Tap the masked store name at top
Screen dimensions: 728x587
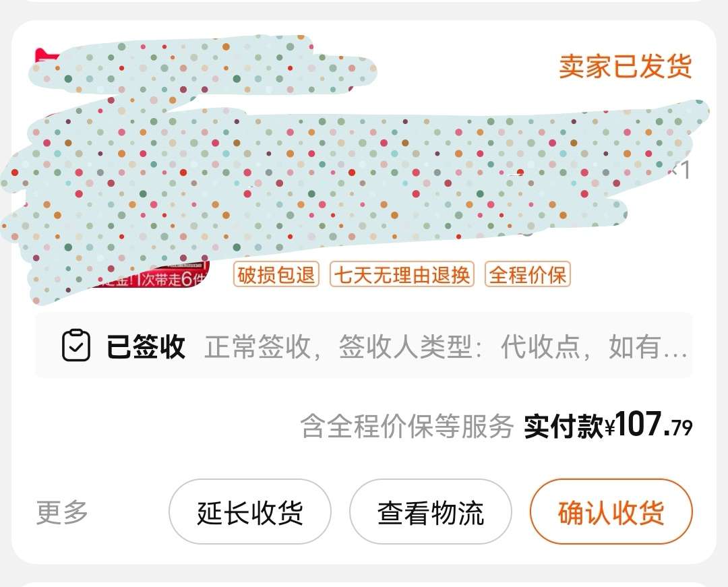202,67
